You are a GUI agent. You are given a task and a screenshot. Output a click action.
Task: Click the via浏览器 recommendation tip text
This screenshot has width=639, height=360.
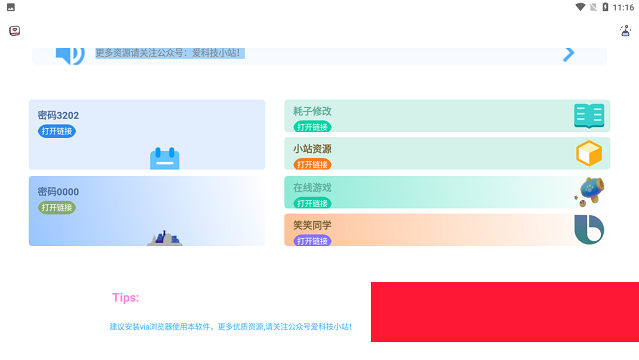(x=231, y=327)
